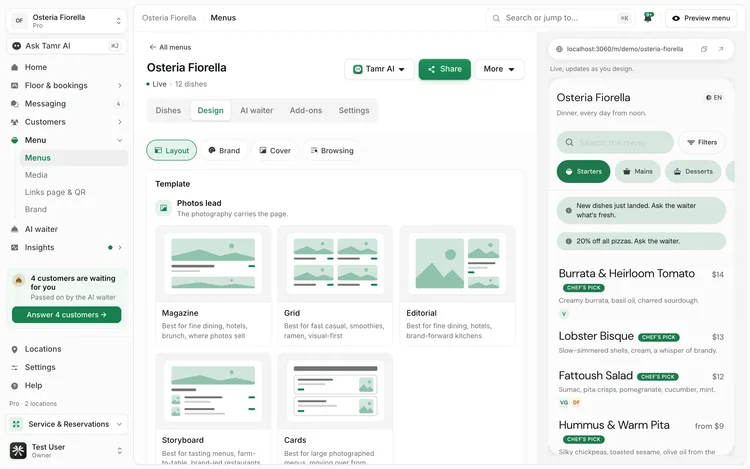Choose the Grid template
The image size is (750, 469).
335,285
